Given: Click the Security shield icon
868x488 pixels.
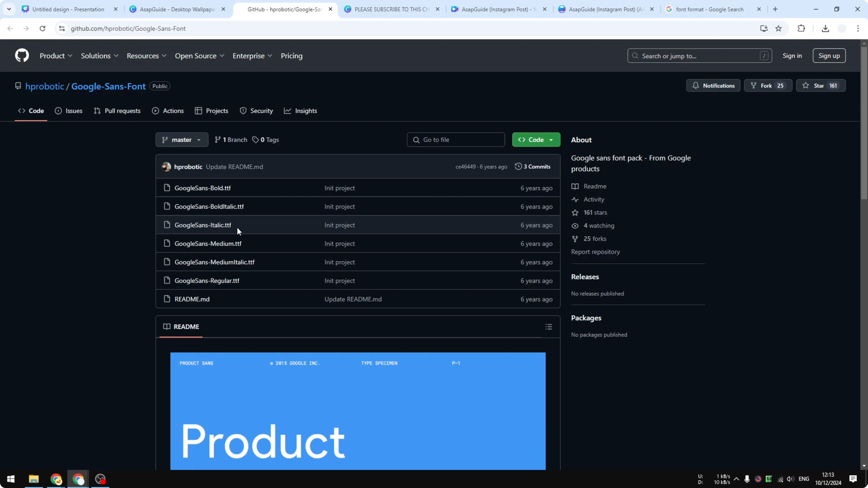Looking at the screenshot, I should click(x=244, y=111).
